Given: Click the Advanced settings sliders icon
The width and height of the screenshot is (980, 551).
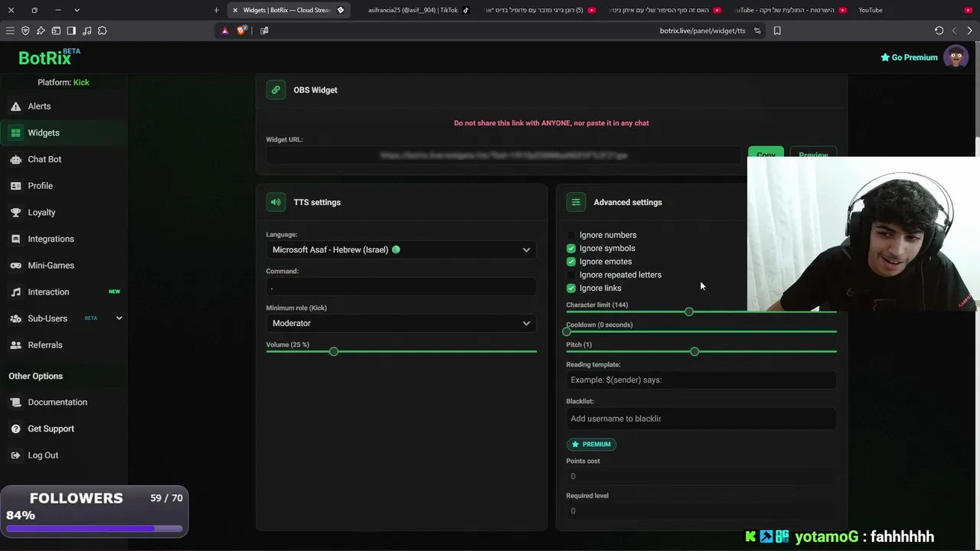Looking at the screenshot, I should [576, 202].
